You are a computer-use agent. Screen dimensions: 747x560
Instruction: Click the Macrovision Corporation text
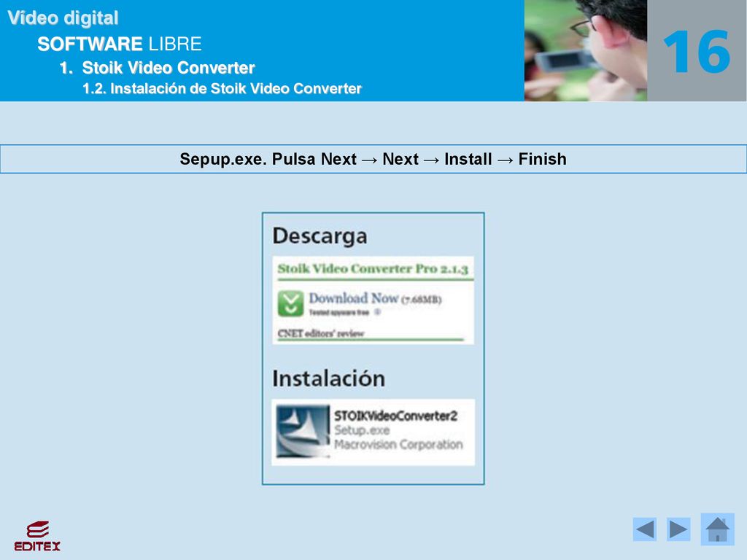coord(398,444)
